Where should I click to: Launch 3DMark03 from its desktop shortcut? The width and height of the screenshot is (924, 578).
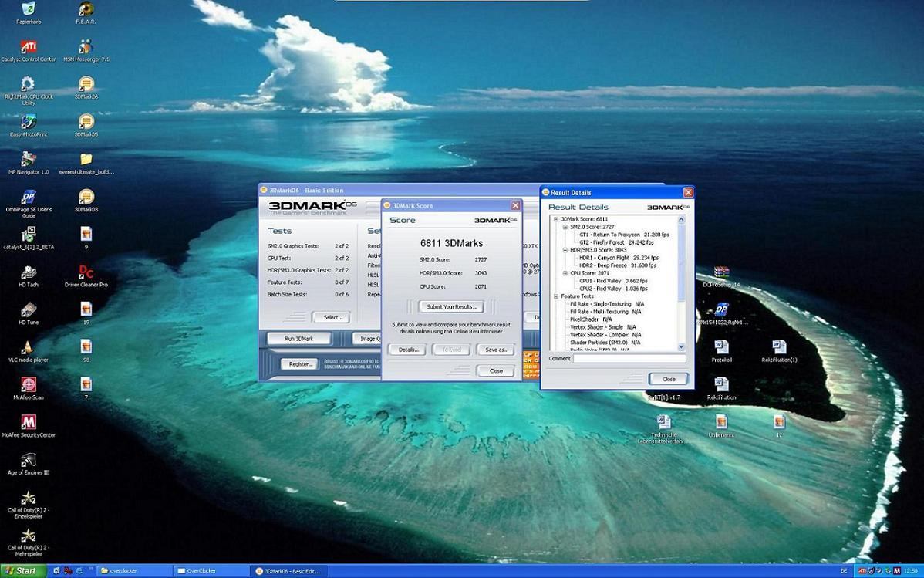[x=86, y=201]
